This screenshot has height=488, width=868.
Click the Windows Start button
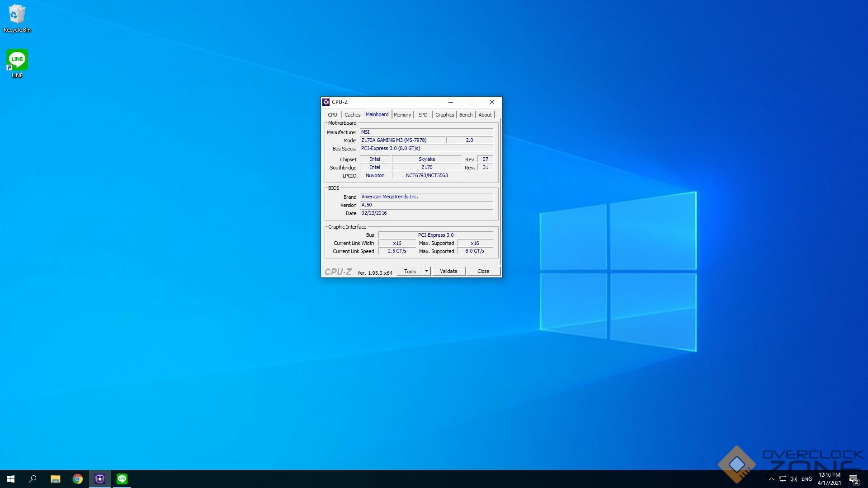point(11,479)
